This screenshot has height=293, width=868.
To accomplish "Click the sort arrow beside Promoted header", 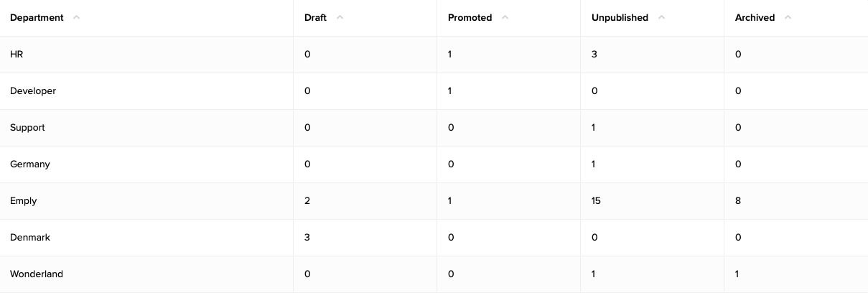I will pos(505,18).
